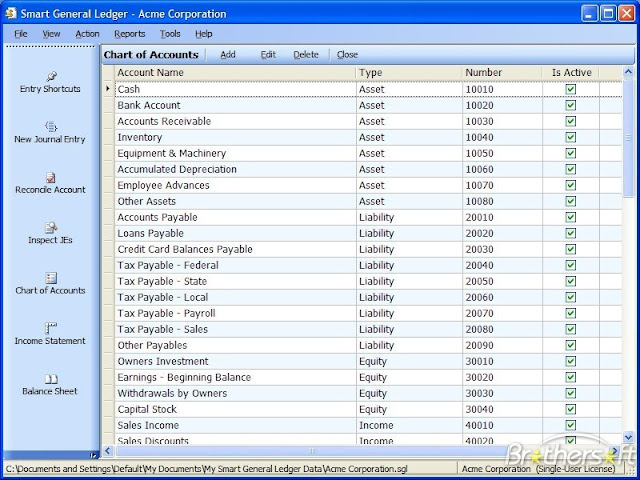Viewport: 640px width, 480px height.
Task: Toggle Is Active for Owners Investment
Action: click(571, 361)
